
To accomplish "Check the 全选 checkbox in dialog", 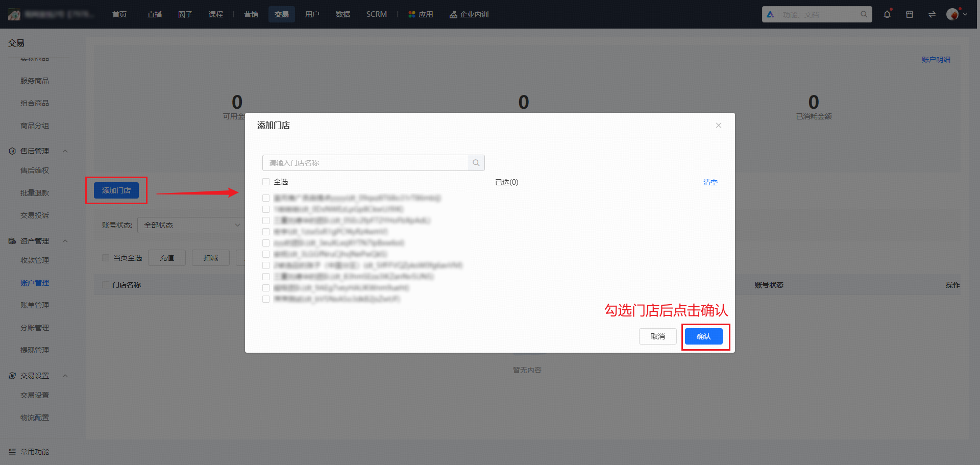I will coord(266,182).
